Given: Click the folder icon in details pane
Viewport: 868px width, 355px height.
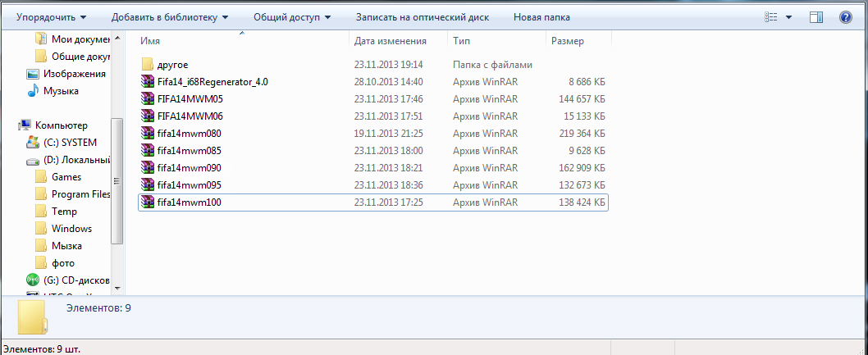Looking at the screenshot, I should pos(32,317).
